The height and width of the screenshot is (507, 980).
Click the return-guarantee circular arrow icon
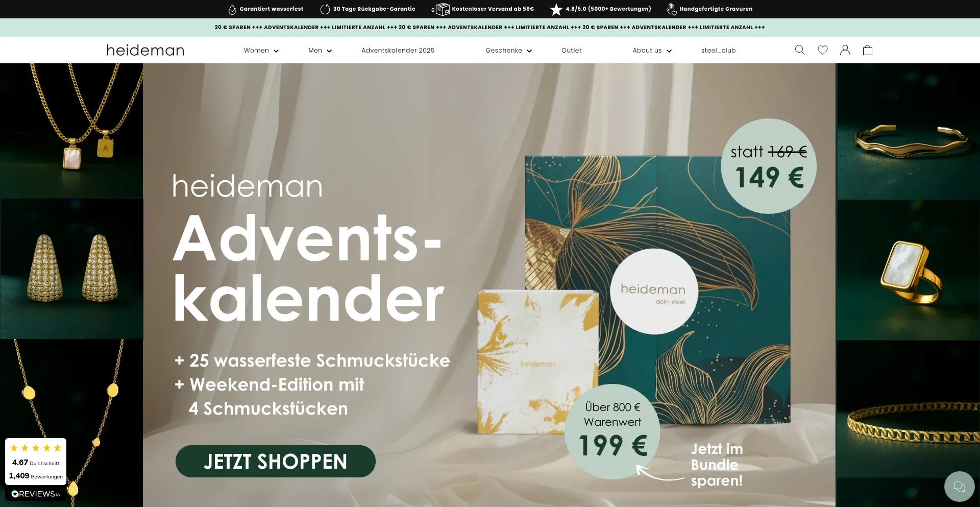coord(325,9)
